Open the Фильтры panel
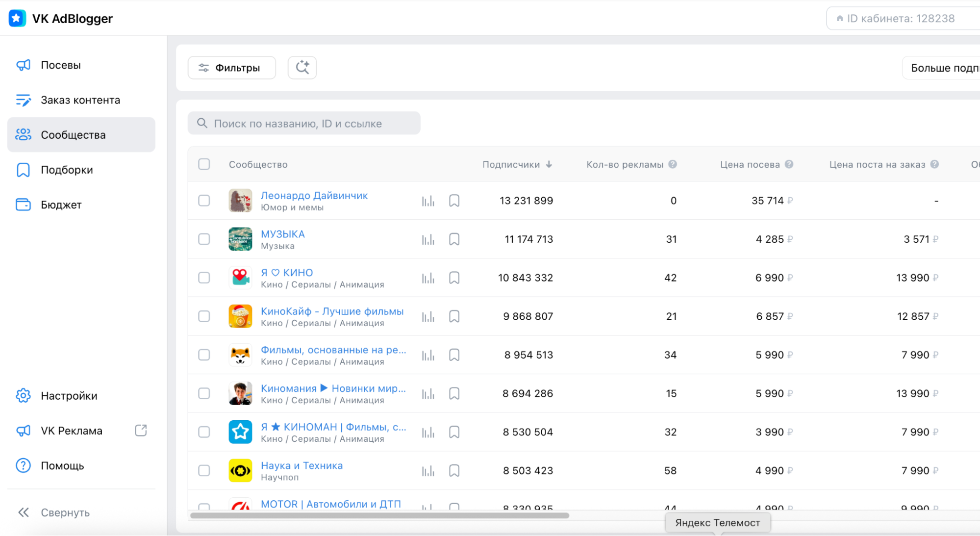The image size is (980, 536). click(x=231, y=68)
